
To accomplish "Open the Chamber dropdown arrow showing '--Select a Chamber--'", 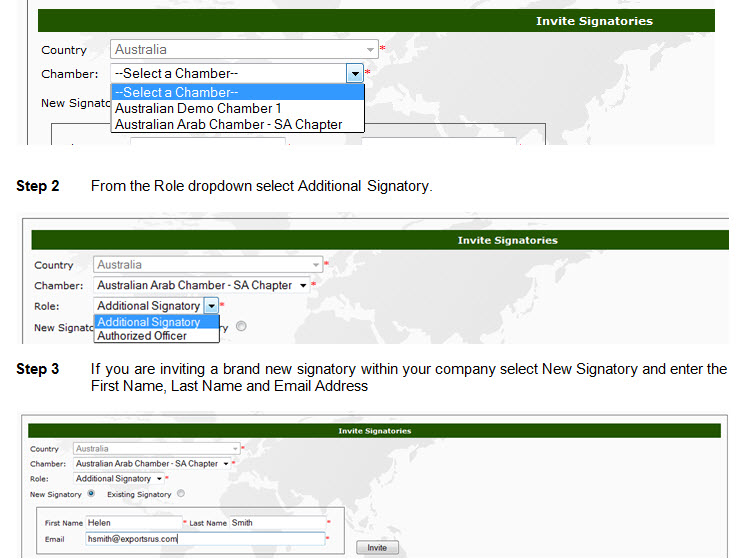I will [354, 73].
